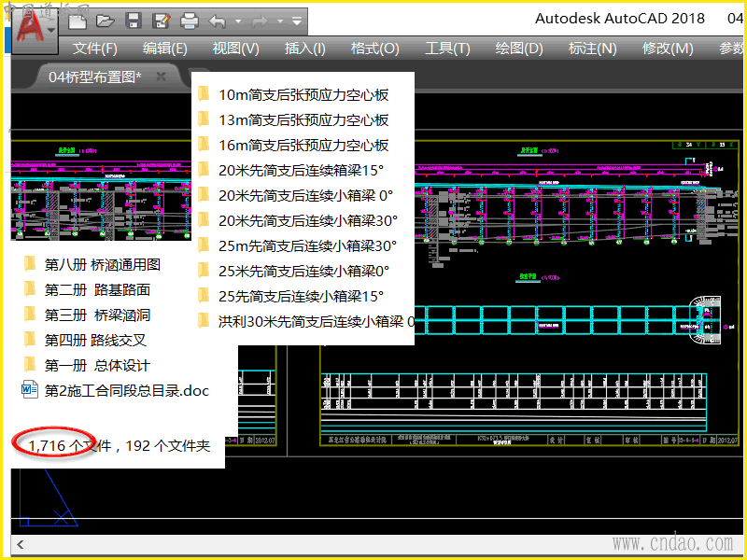This screenshot has height=560, width=747.
Task: Click the Plot printer icon
Action: tap(189, 20)
